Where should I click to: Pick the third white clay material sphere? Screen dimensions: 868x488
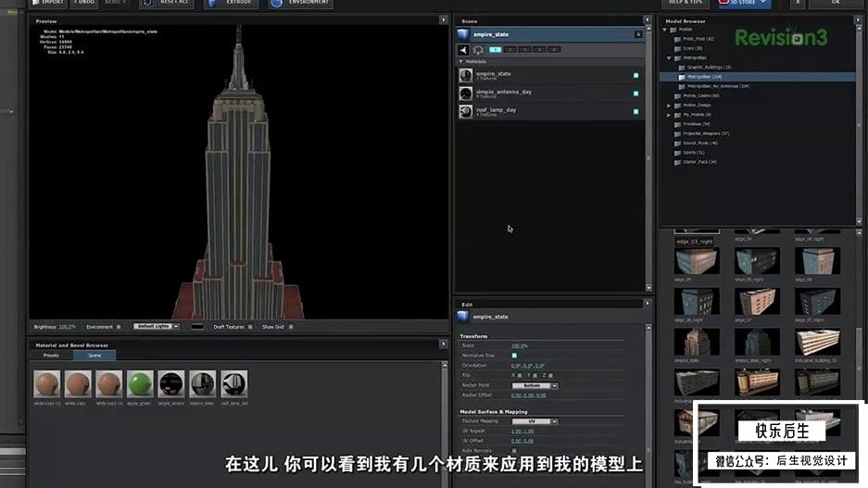tap(108, 384)
